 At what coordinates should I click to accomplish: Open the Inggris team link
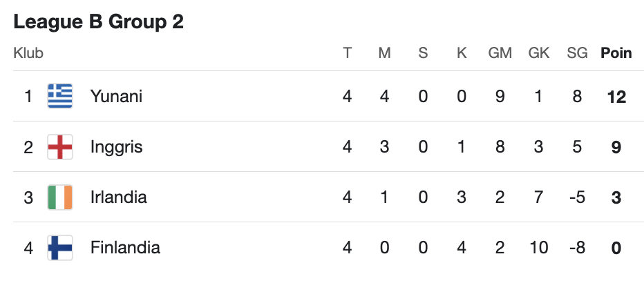[x=116, y=147]
